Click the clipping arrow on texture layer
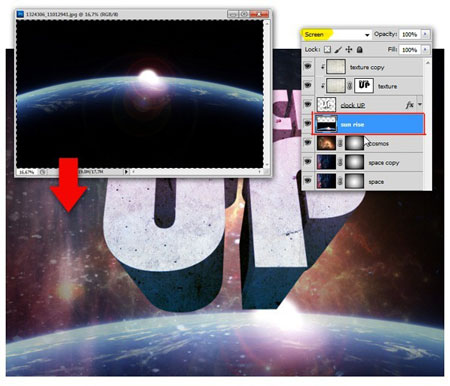Image resolution: width=450 pixels, height=386 pixels. 322,86
